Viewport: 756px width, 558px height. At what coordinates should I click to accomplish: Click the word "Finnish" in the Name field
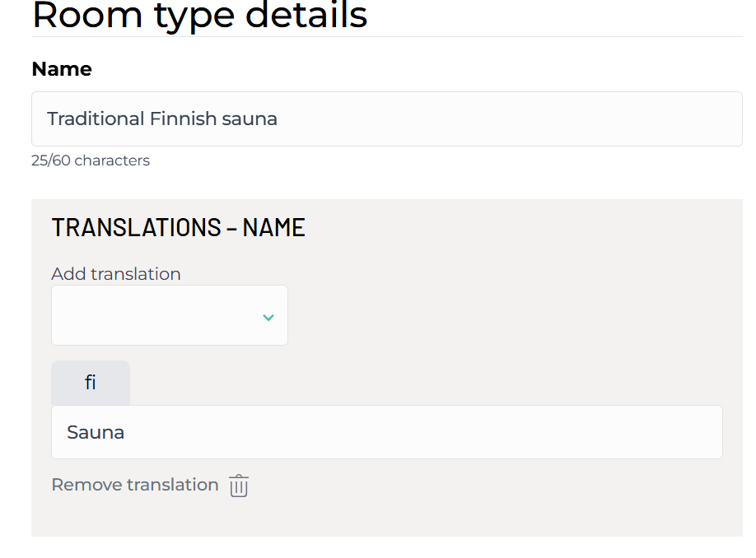coord(183,119)
